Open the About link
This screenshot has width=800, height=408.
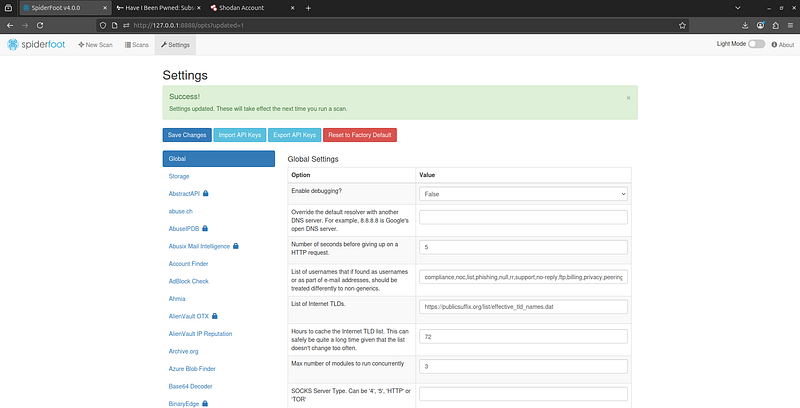pos(783,45)
